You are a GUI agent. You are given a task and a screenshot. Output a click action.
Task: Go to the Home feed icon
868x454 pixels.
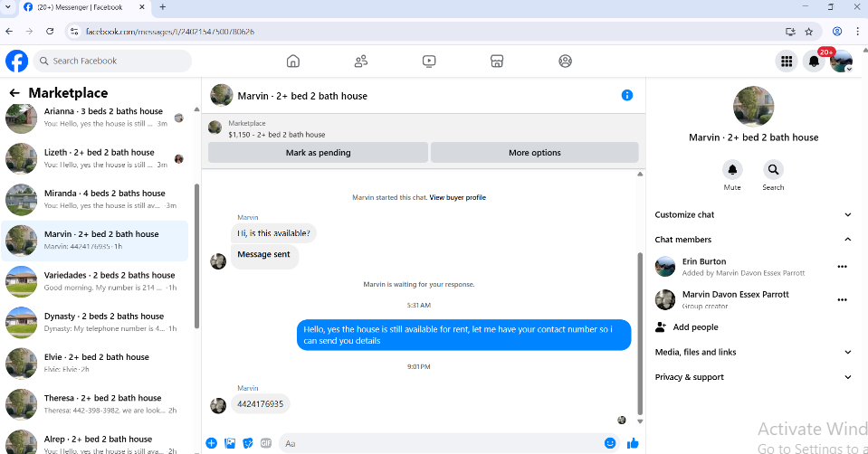[x=293, y=61]
